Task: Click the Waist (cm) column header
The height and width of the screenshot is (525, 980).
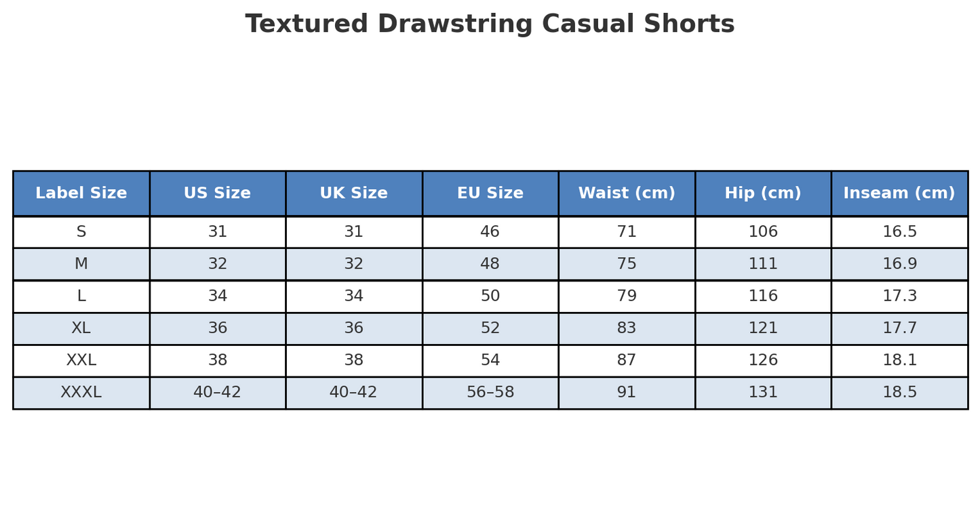Action: pos(626,193)
